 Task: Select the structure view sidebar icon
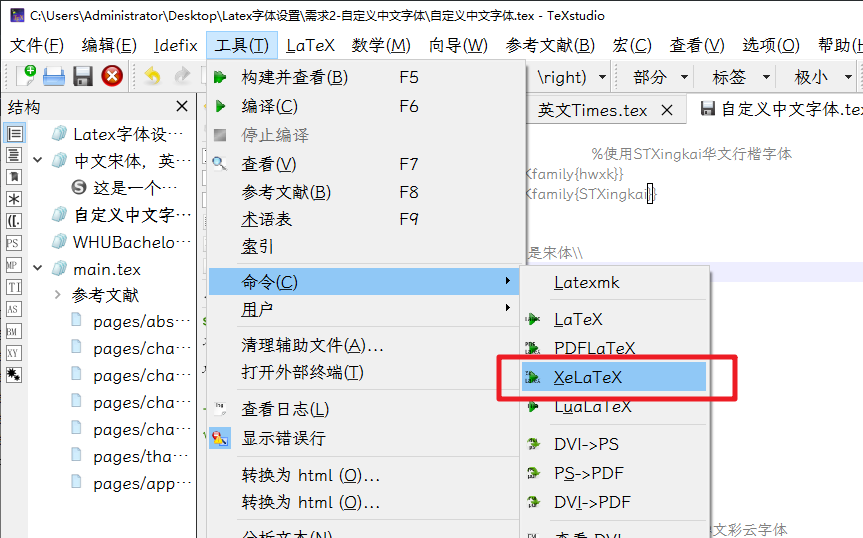click(14, 133)
